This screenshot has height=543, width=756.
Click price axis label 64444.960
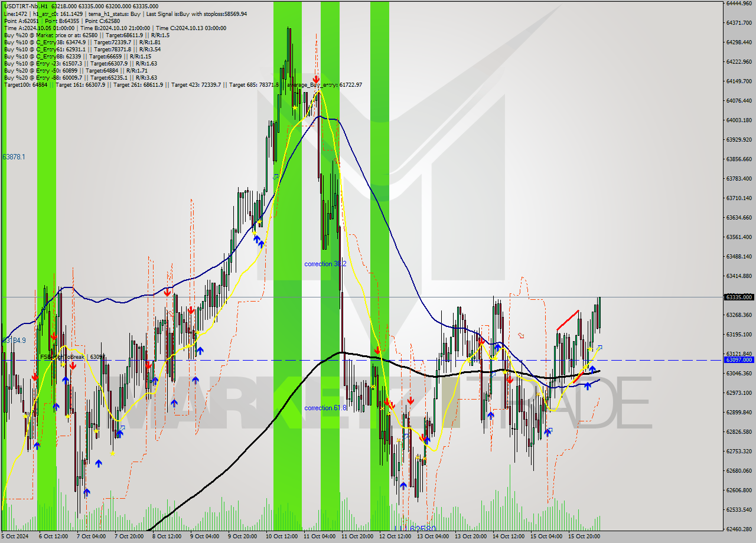tap(739, 3)
